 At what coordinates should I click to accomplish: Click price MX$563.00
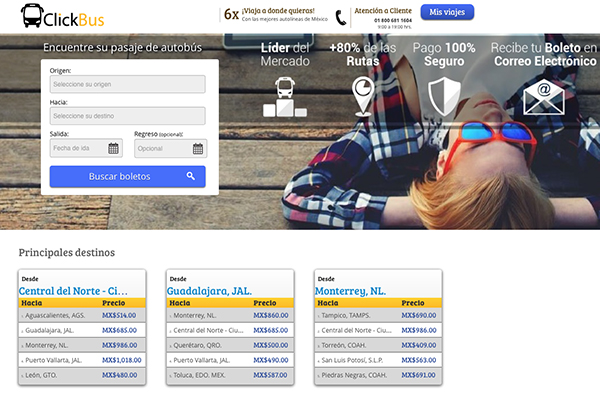point(419,360)
